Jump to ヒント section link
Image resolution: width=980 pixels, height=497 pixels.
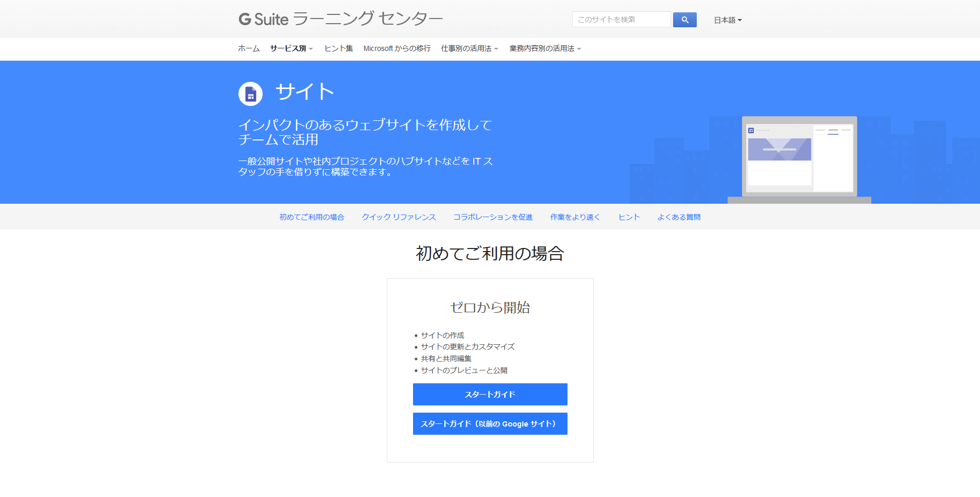[x=629, y=217]
